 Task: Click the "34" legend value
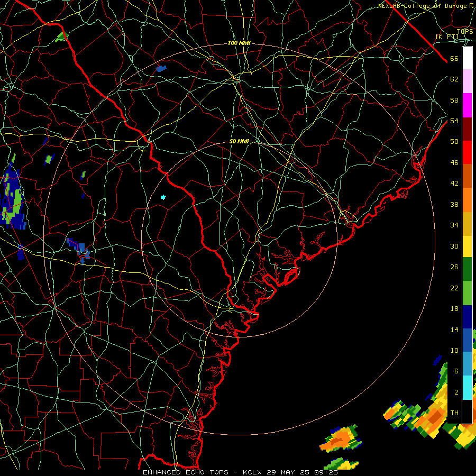point(454,225)
